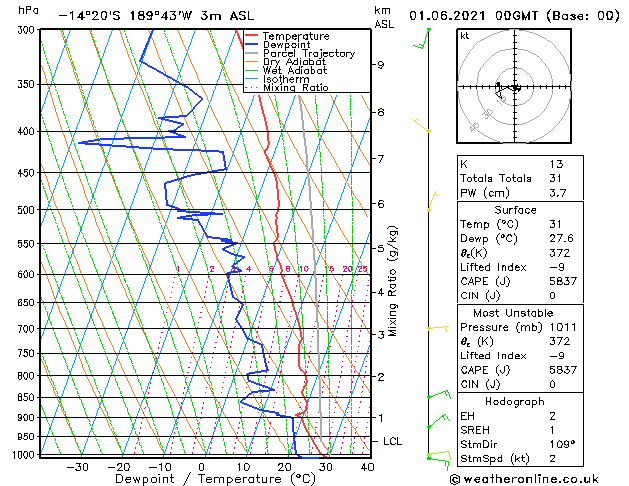
Task: Click the yellow wind barb near 700 hPa
Action: tap(434, 328)
